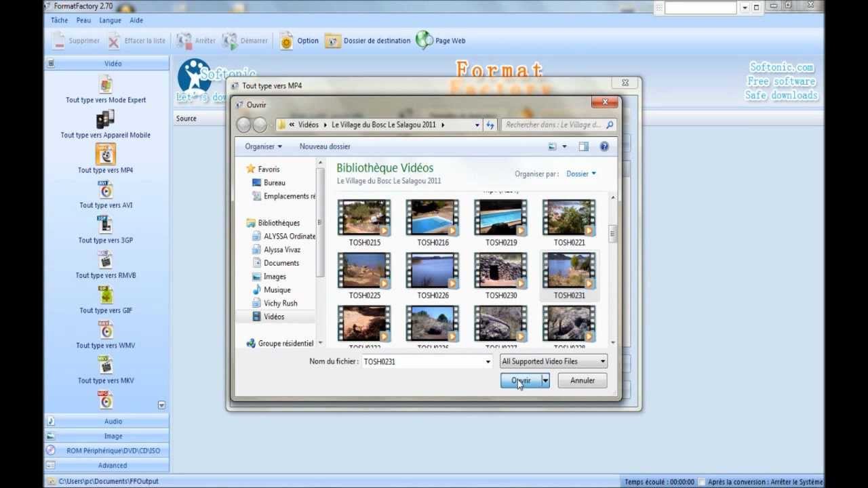
Task: Toggle the preview pane icon
Action: [583, 146]
